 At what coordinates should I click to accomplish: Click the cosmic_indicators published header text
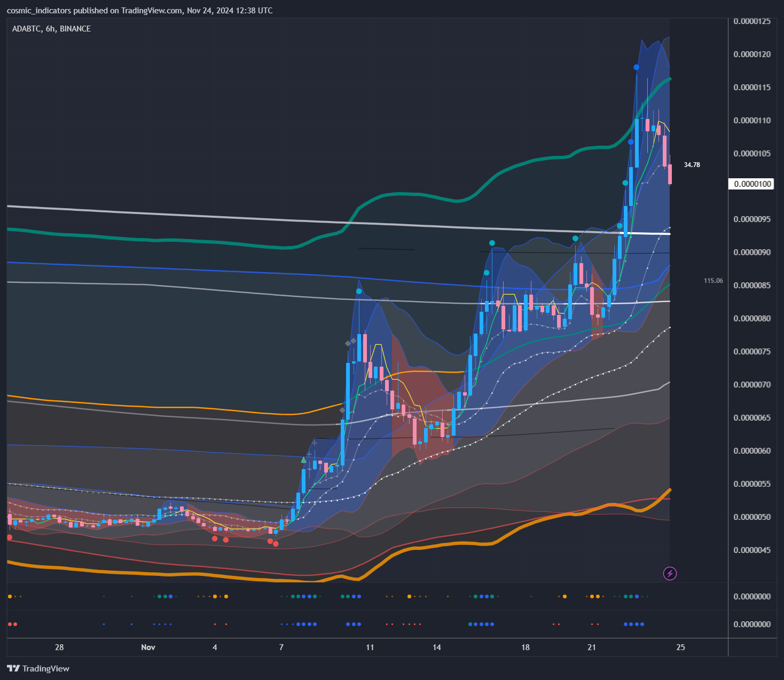139,11
